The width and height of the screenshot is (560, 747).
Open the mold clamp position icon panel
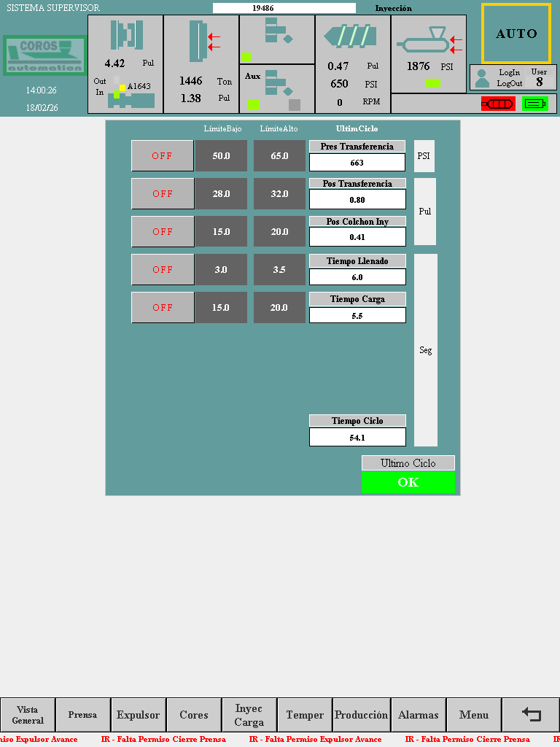click(x=125, y=36)
